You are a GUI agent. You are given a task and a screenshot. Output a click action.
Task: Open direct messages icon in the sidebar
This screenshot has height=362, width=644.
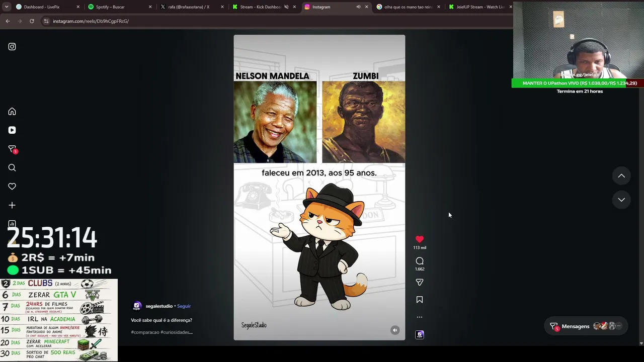click(12, 149)
